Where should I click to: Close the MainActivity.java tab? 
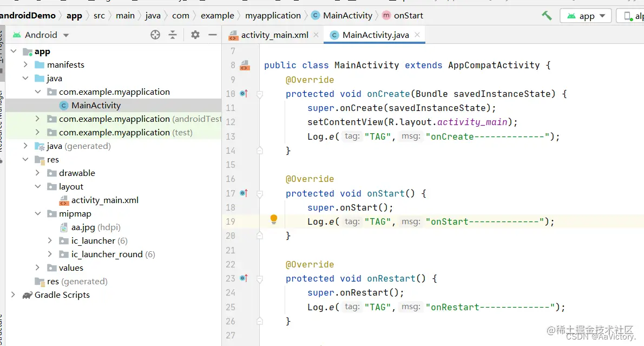click(417, 35)
